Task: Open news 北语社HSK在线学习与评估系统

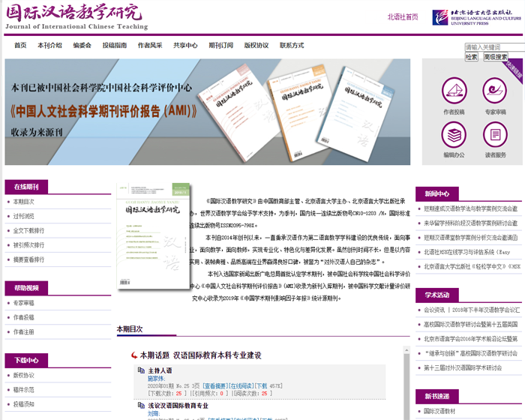Action: [466, 252]
